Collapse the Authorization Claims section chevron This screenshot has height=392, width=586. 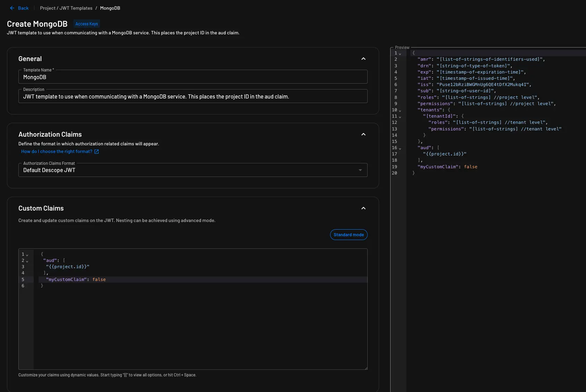pyautogui.click(x=363, y=134)
